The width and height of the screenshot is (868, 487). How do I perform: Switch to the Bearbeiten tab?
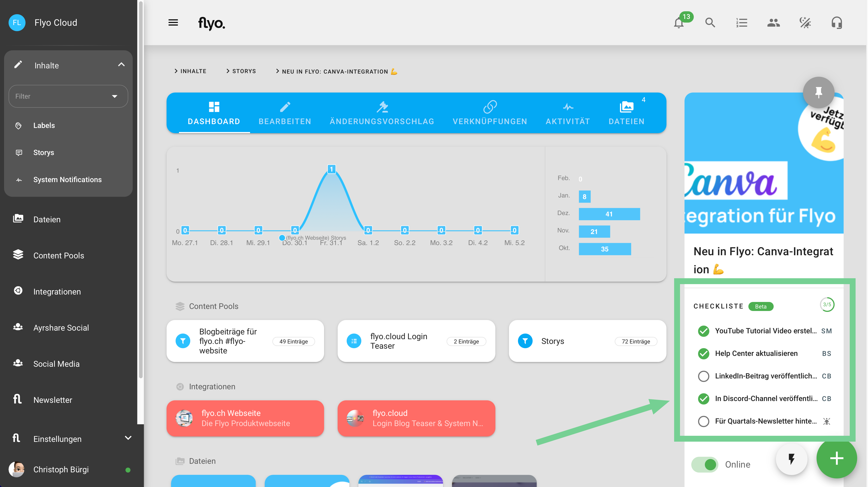coord(285,113)
